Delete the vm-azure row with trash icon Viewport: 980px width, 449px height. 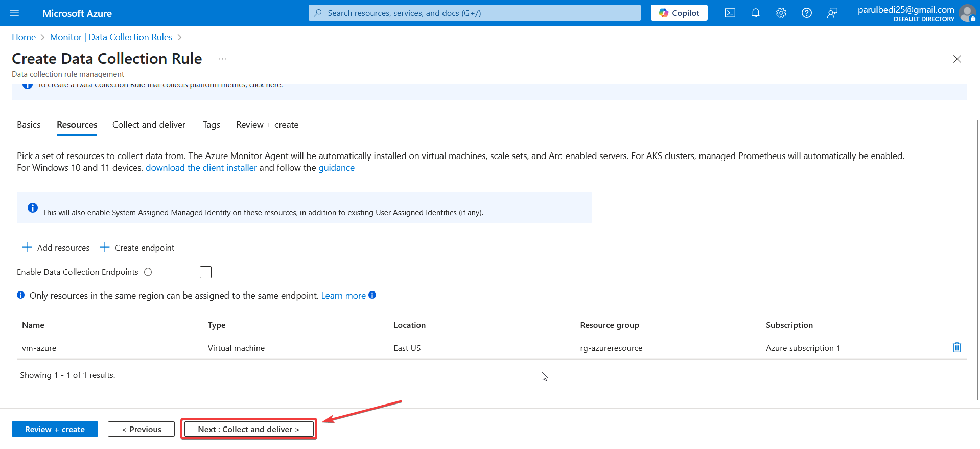[x=957, y=348]
